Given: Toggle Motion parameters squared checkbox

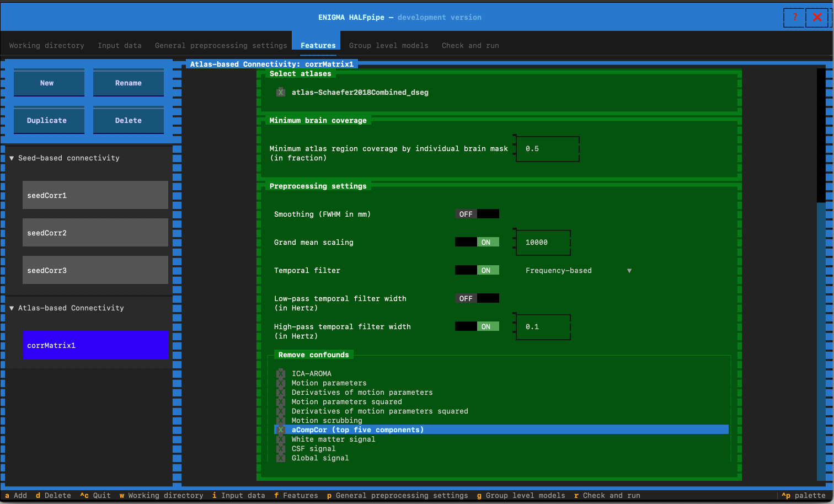Looking at the screenshot, I should pos(281,402).
